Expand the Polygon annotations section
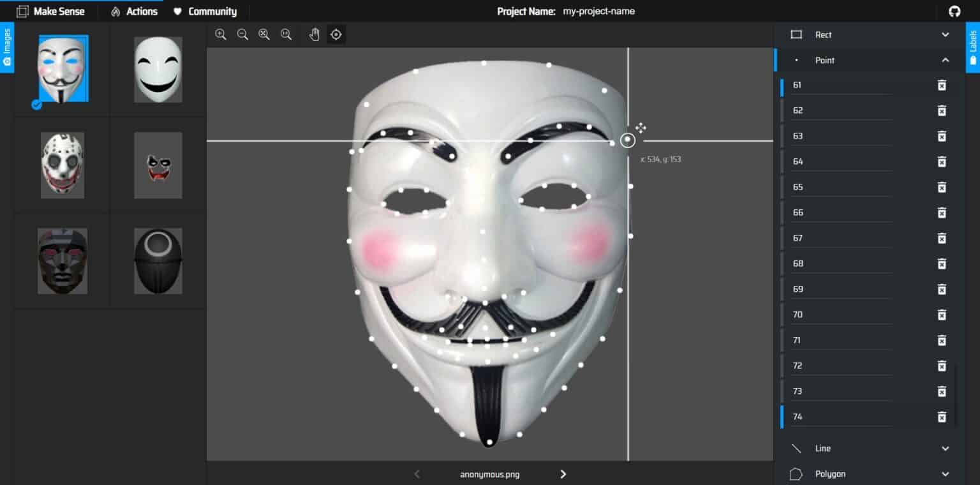Viewport: 980px width, 485px height. point(945,474)
